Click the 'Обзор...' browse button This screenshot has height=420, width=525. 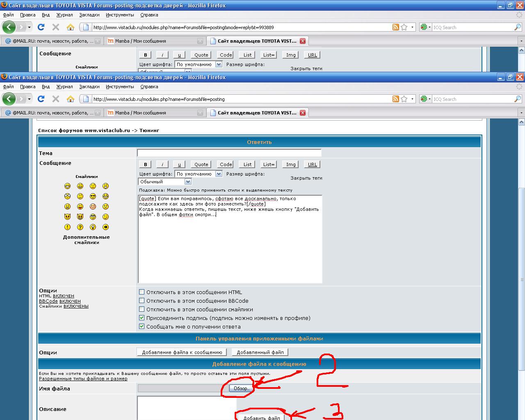pos(241,388)
